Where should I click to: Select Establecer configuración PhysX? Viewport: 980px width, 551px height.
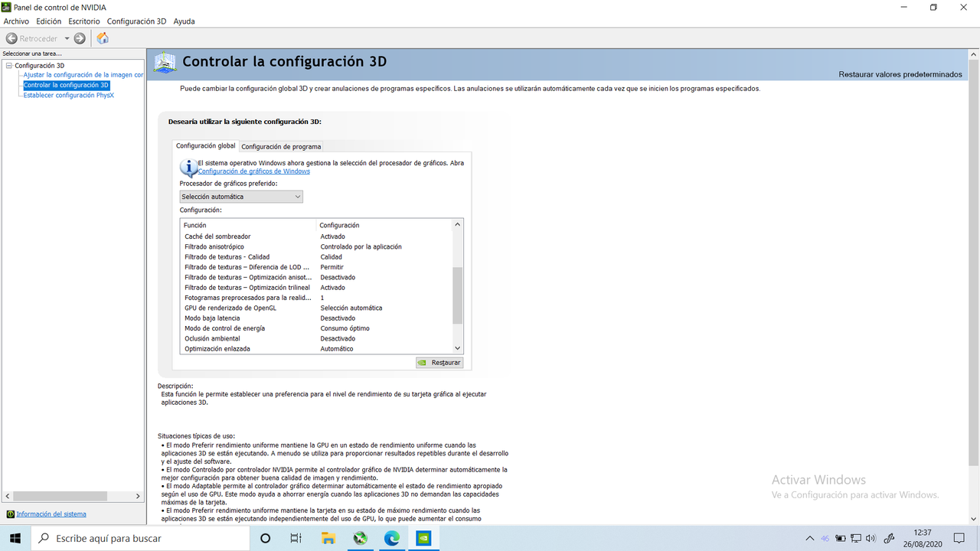tap(68, 95)
